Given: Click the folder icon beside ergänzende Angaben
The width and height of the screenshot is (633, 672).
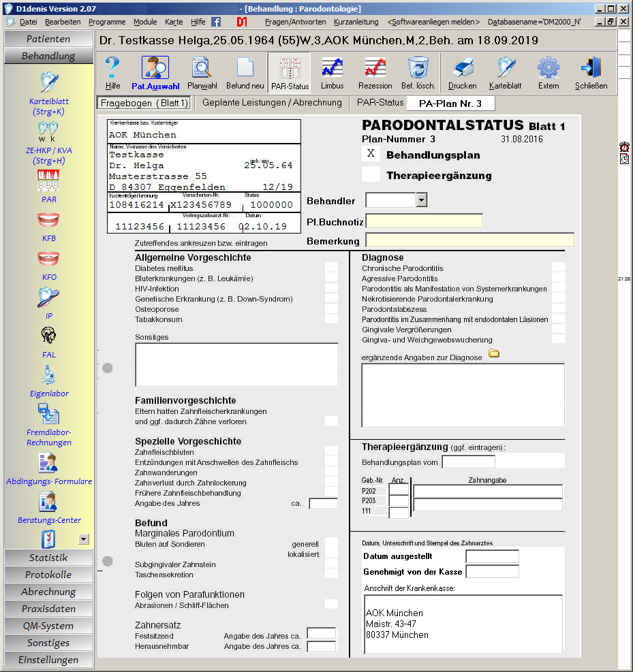Looking at the screenshot, I should click(x=494, y=353).
